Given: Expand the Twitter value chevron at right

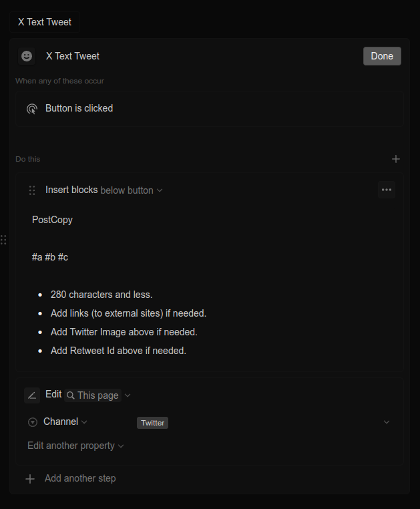Looking at the screenshot, I should point(386,422).
